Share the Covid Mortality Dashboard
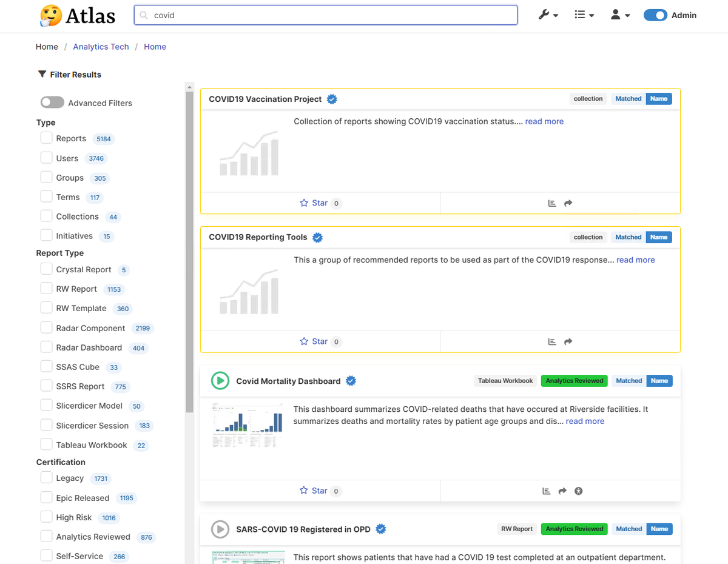The width and height of the screenshot is (728, 564). [562, 491]
